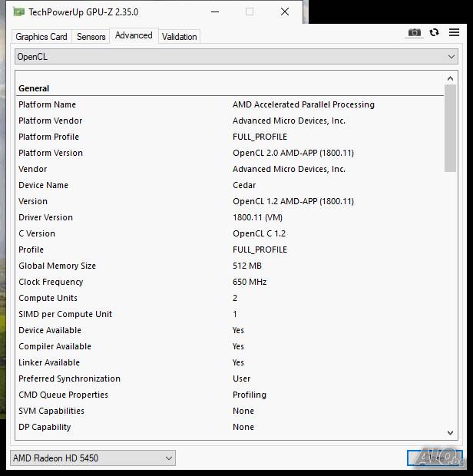Click the Cedar device name value
The width and height of the screenshot is (473, 476).
pyautogui.click(x=244, y=185)
